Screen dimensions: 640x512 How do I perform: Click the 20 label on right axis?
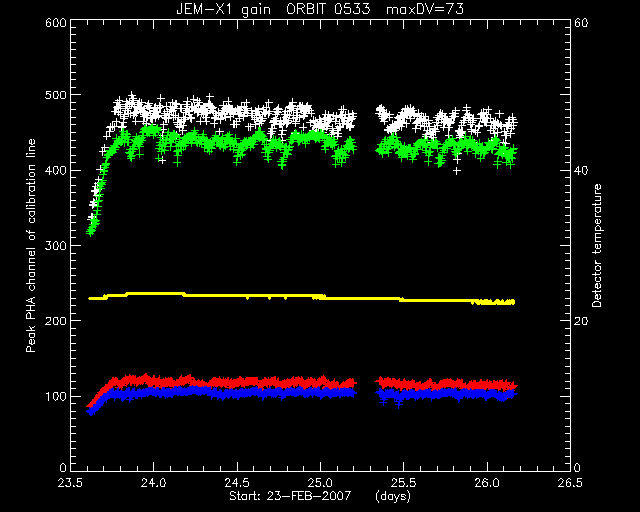point(581,321)
